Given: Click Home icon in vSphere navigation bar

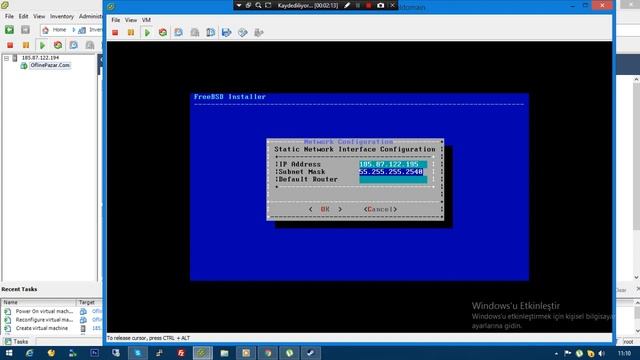Looking at the screenshot, I should click(x=45, y=30).
